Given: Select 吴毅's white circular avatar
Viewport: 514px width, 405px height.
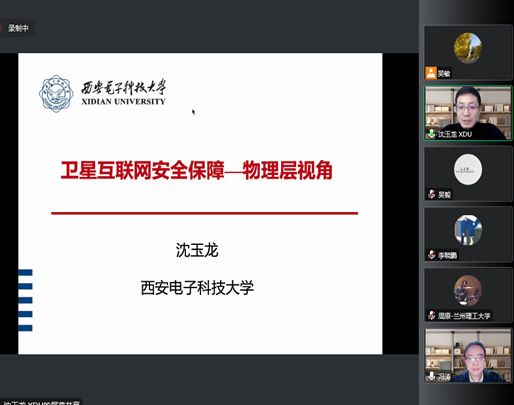Looking at the screenshot, I should [x=468, y=169].
